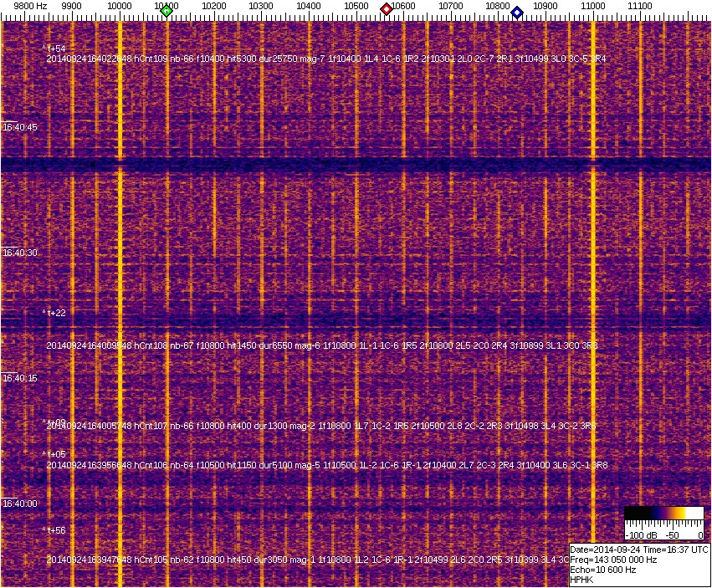Click the red diamond frequency marker

click(x=387, y=9)
